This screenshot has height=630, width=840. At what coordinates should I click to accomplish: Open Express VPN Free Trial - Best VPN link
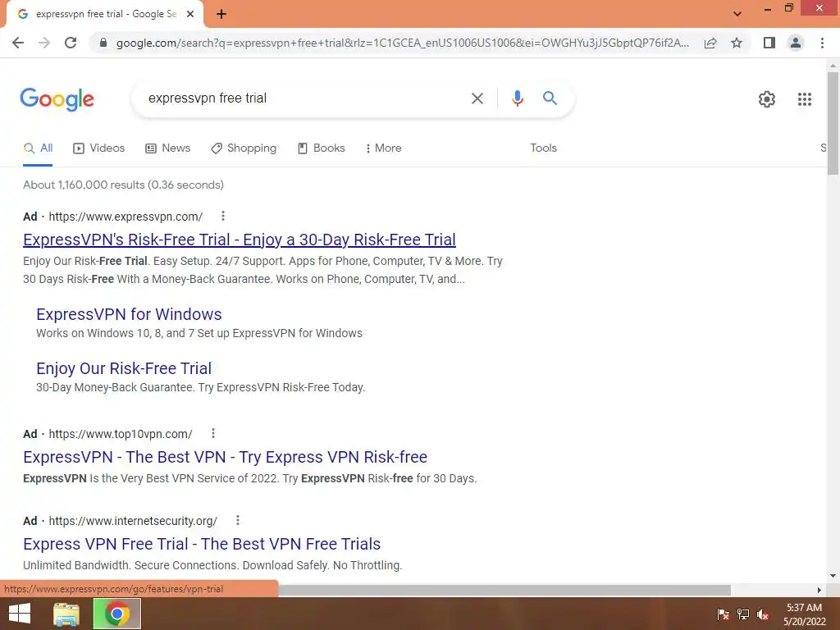[202, 544]
